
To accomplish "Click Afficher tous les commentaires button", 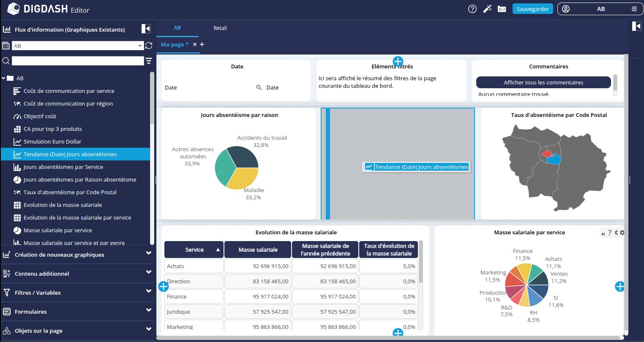I will 543,82.
